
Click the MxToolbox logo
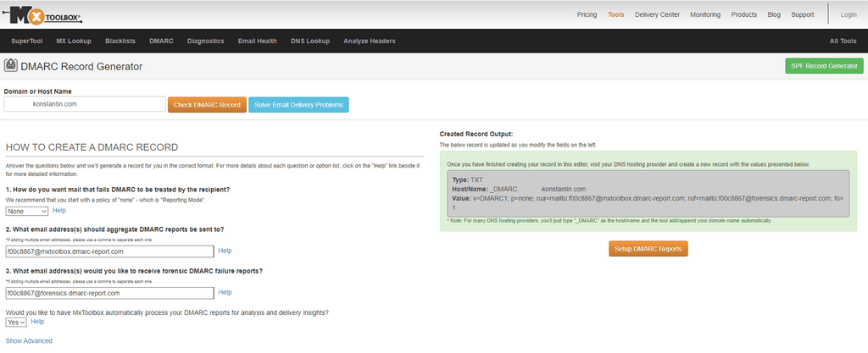[x=48, y=14]
